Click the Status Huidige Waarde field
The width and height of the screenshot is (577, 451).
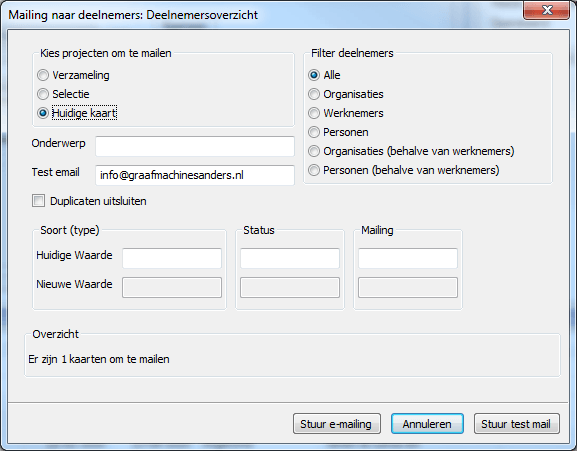point(290,258)
